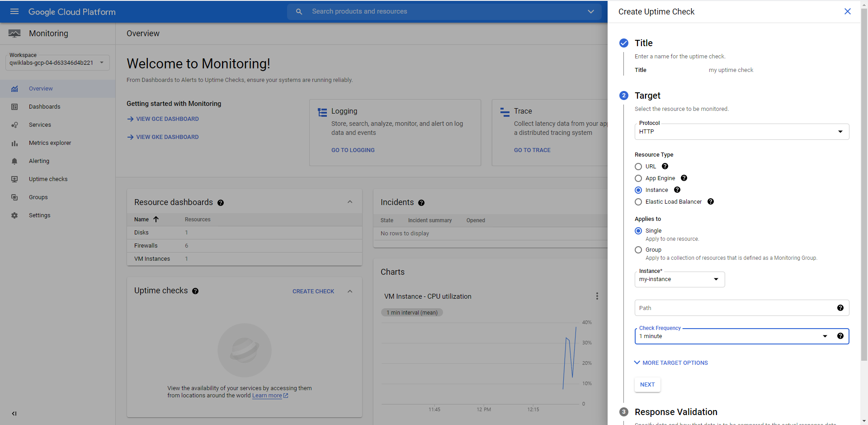
Task: Open Overview in the sidebar
Action: click(57, 89)
